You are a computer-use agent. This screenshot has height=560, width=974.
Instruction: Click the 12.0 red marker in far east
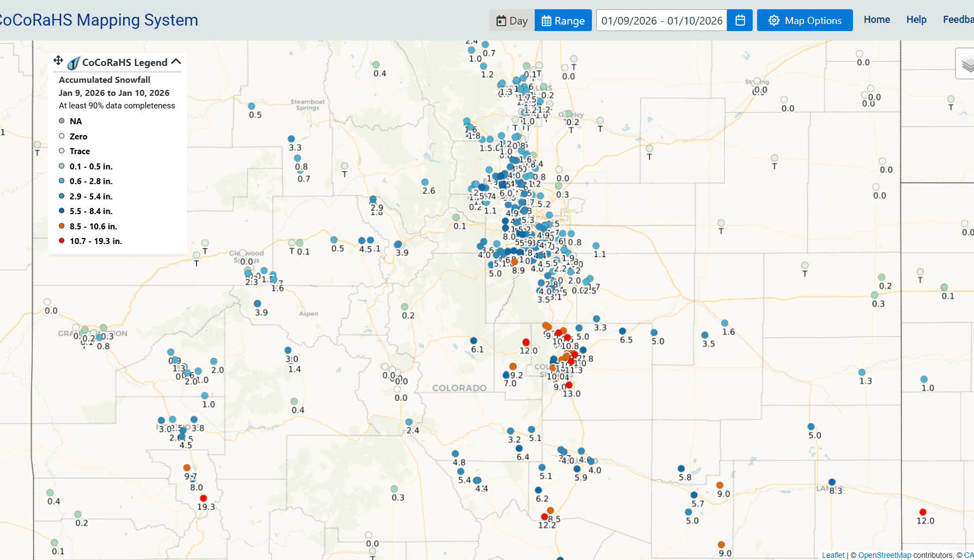pos(923,512)
